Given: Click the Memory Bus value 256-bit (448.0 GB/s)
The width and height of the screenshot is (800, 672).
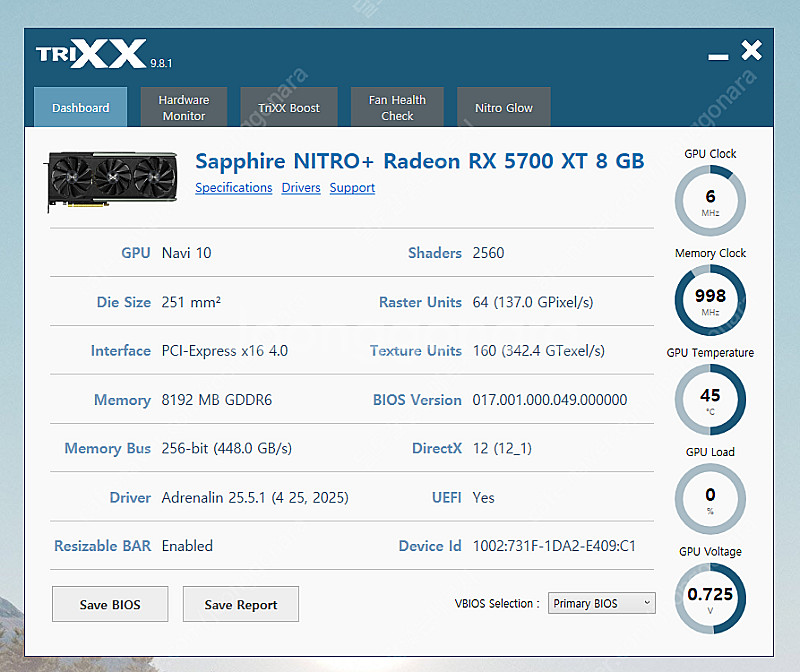Looking at the screenshot, I should tap(227, 449).
